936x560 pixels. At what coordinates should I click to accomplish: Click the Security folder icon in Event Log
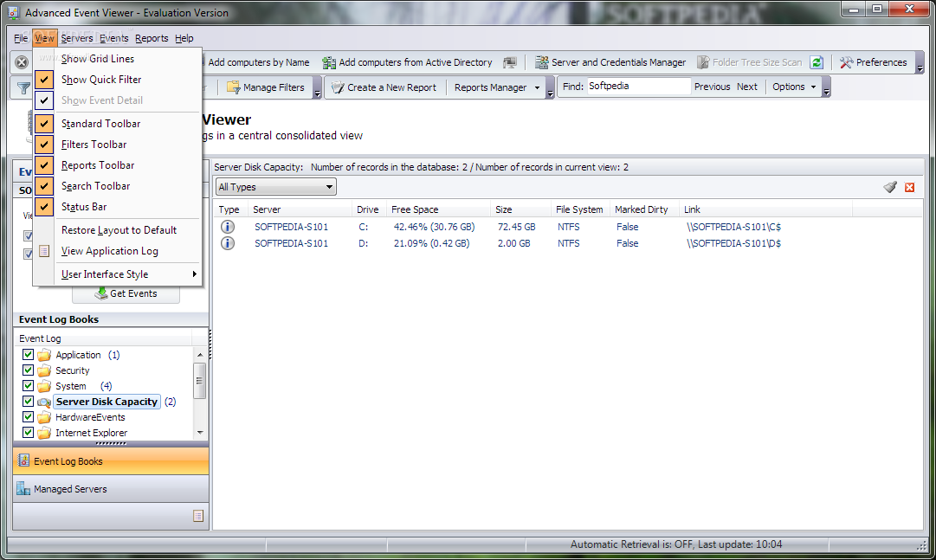44,370
